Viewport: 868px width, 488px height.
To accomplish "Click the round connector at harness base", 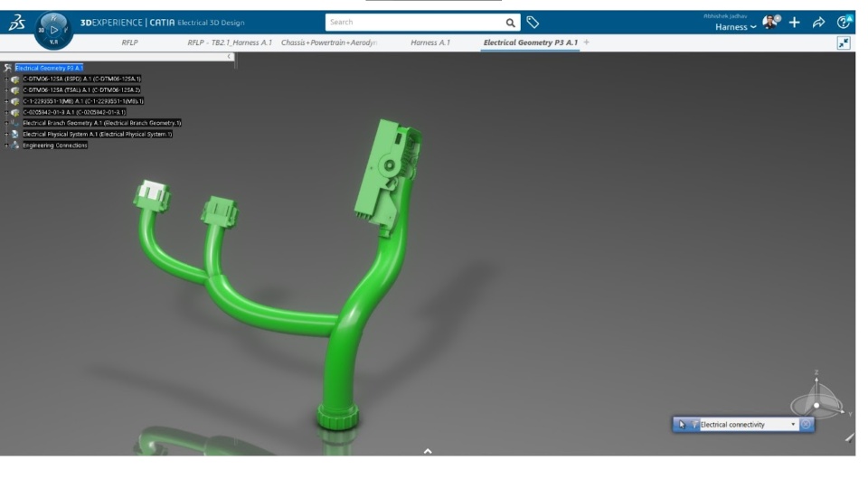I will point(337,416).
